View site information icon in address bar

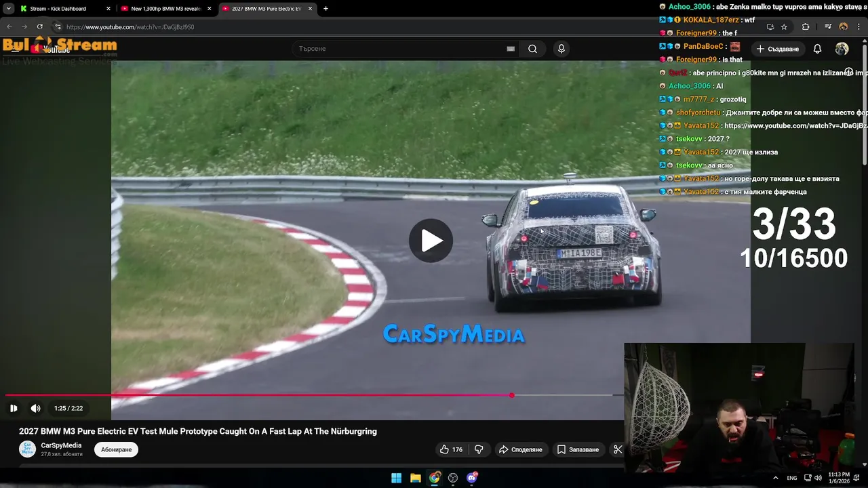(x=58, y=27)
